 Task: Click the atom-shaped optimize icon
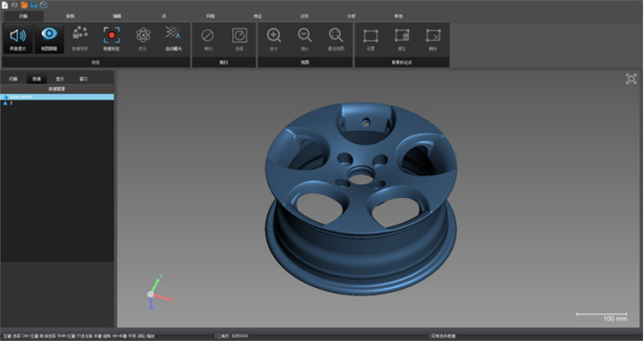pyautogui.click(x=143, y=35)
